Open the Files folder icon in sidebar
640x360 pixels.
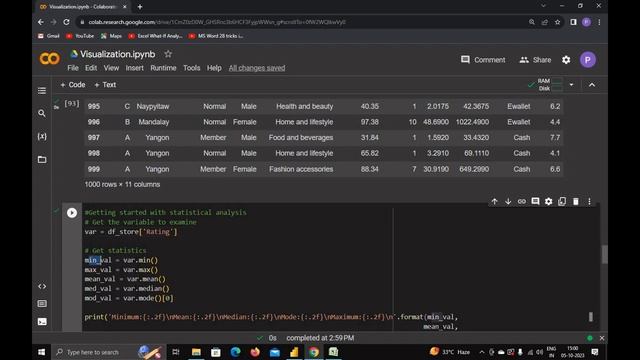[x=42, y=159]
